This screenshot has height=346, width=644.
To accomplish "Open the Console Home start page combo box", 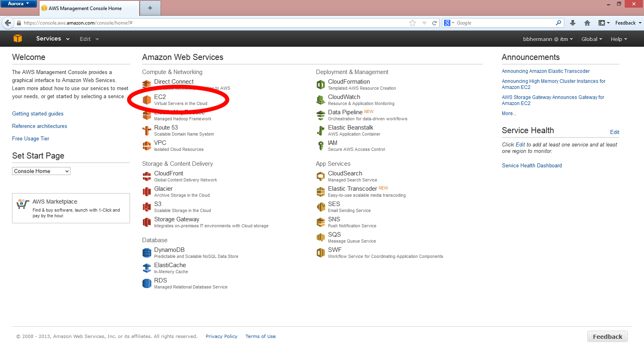I will click(41, 171).
